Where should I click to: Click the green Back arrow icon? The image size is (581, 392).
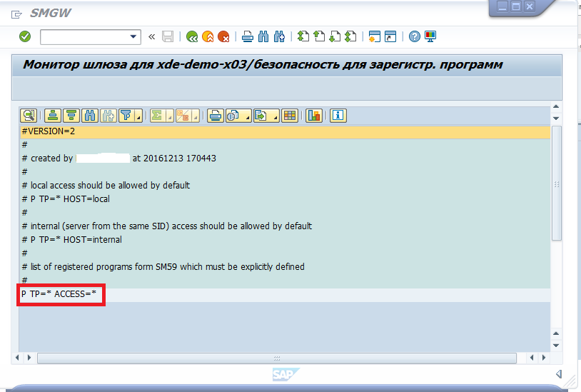[191, 36]
